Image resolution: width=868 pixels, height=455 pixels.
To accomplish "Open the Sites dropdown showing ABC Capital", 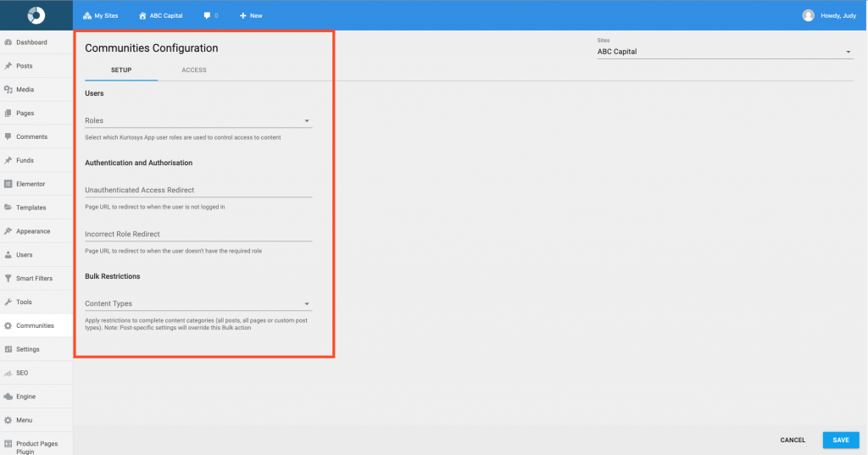I will click(x=726, y=52).
